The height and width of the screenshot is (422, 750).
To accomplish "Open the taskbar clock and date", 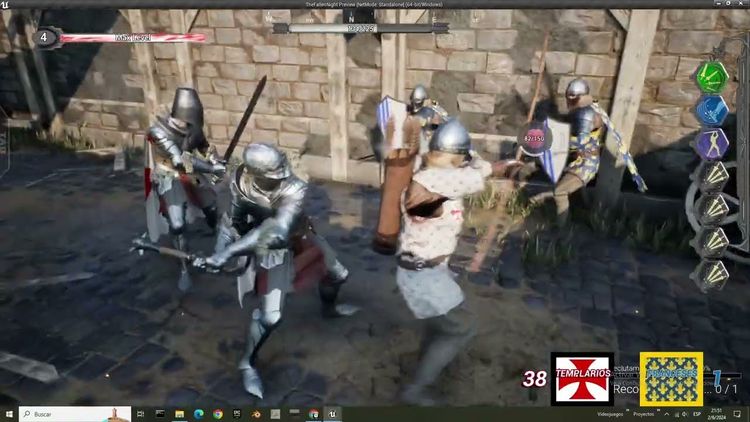I will [718, 414].
